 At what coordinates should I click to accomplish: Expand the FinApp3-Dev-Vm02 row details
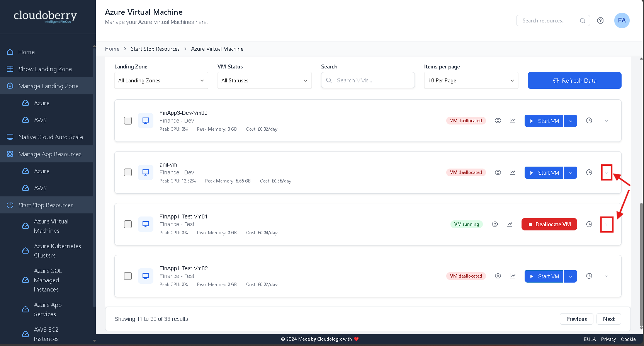[607, 121]
